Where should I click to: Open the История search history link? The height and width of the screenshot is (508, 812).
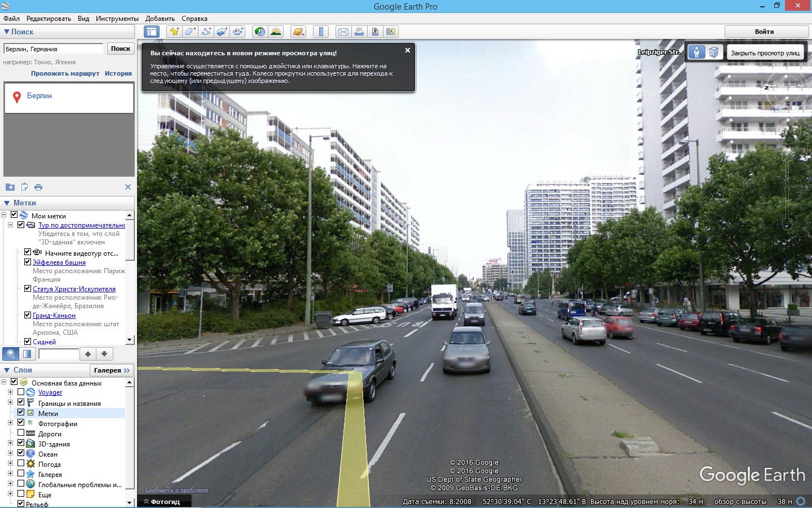coord(118,73)
